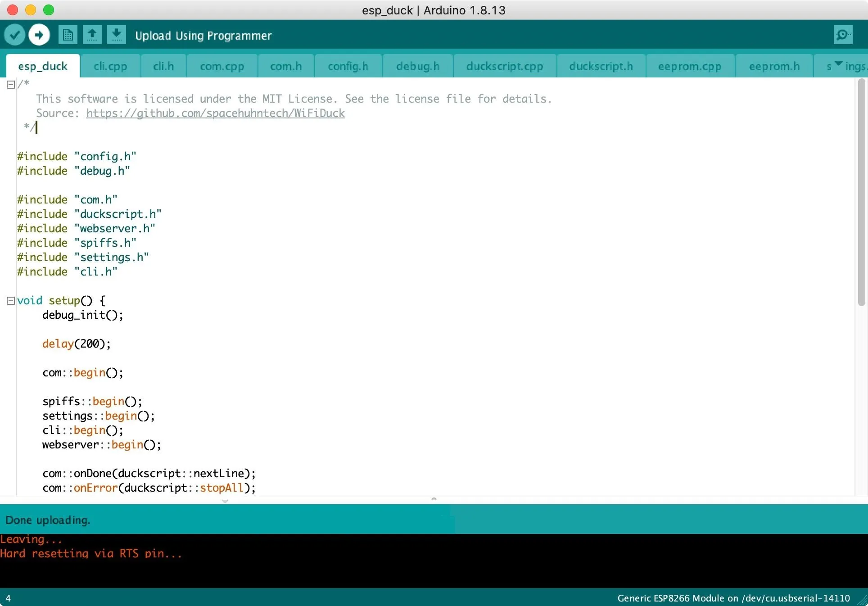Switch to the duckscript.h tab
Viewport: 868px width, 606px height.
[601, 66]
